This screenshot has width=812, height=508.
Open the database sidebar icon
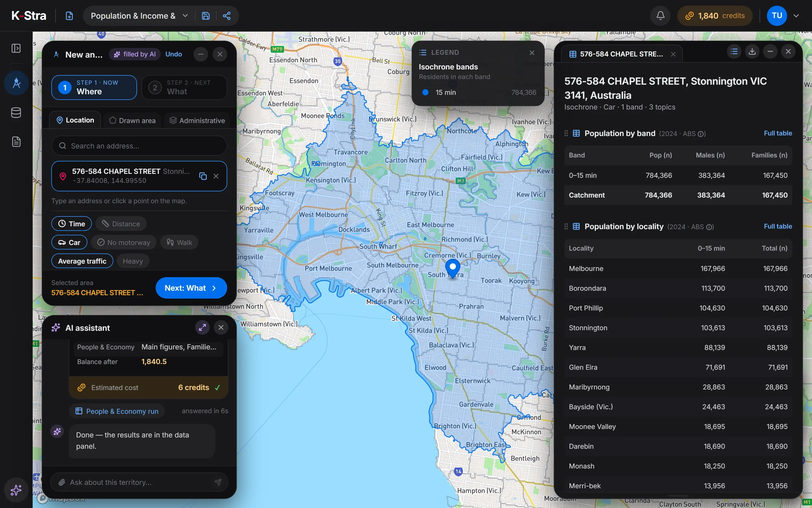[x=16, y=113]
